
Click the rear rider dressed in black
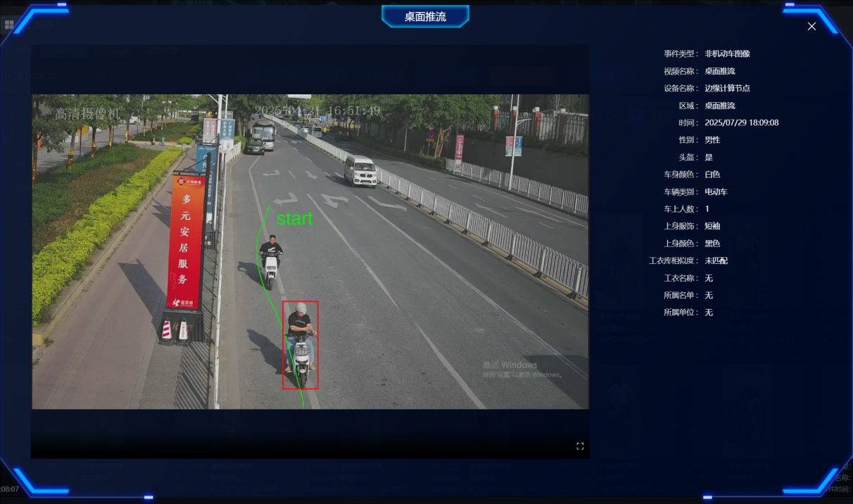point(270,262)
